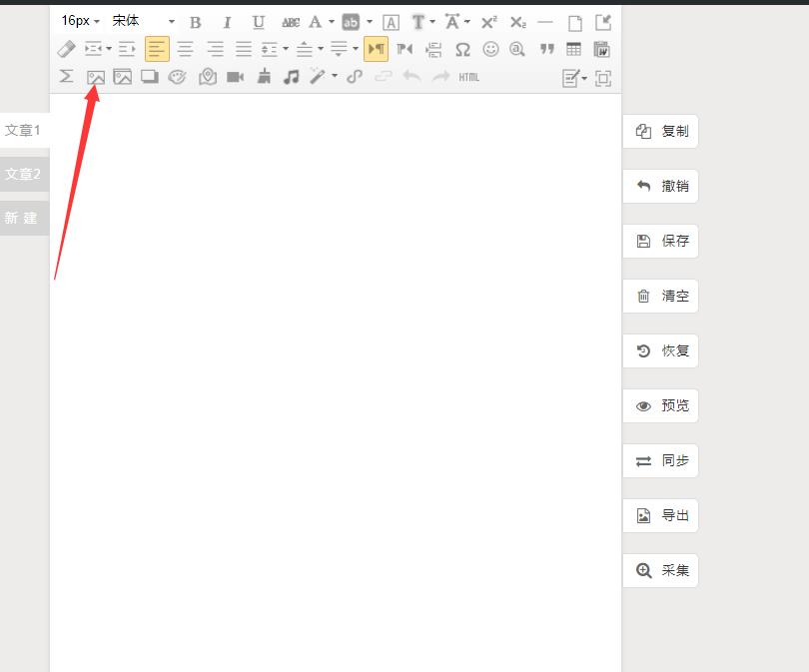Image resolution: width=809 pixels, height=672 pixels.
Task: Toggle italic formatting
Action: point(227,22)
